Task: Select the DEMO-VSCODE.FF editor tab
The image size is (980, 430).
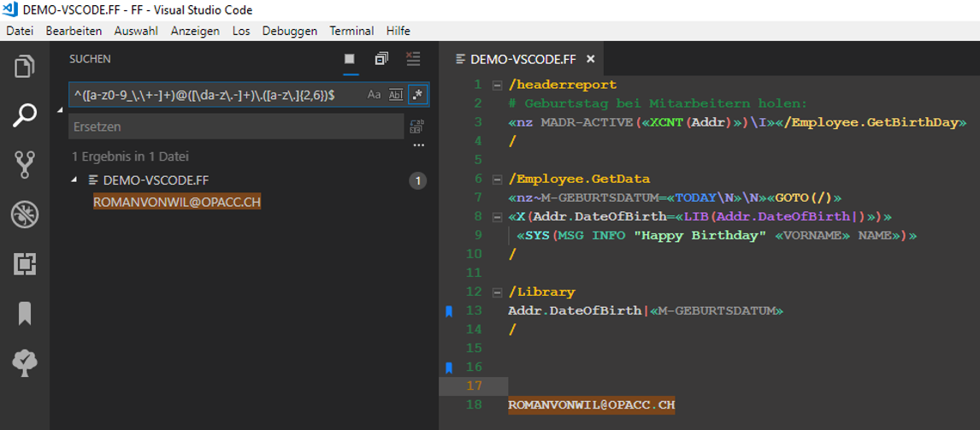Action: pyautogui.click(x=522, y=59)
